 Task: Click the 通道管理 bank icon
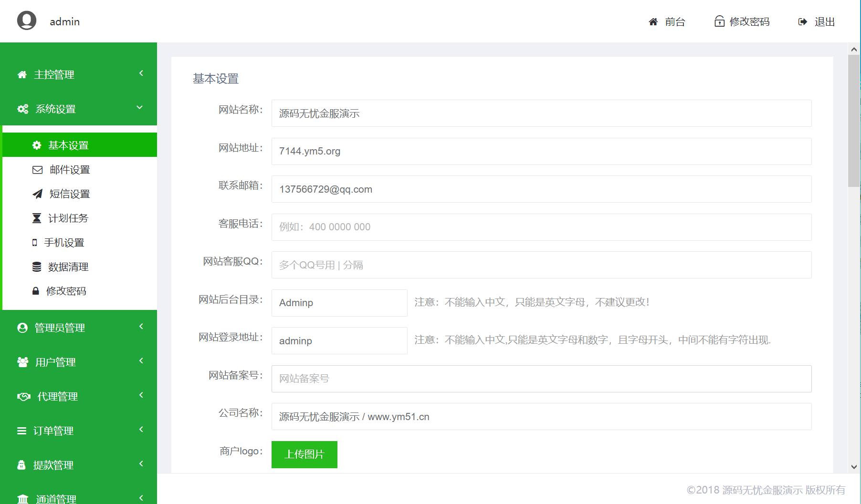[x=22, y=498]
